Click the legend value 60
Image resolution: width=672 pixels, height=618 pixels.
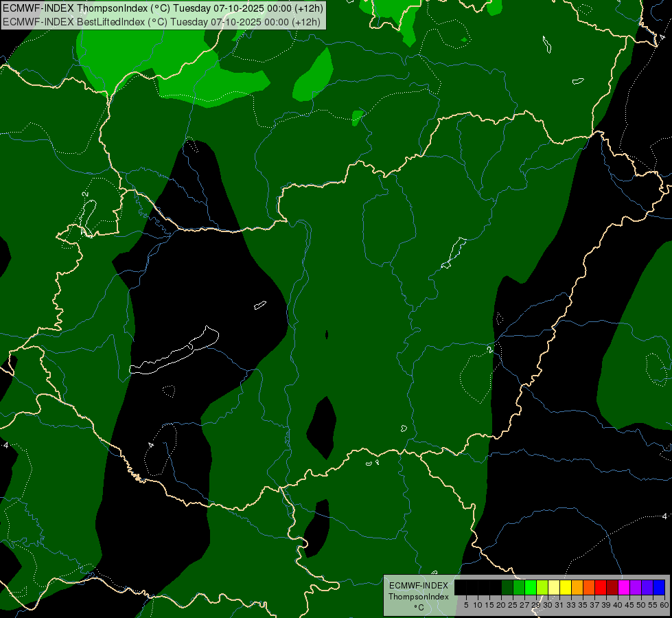pyautogui.click(x=664, y=605)
